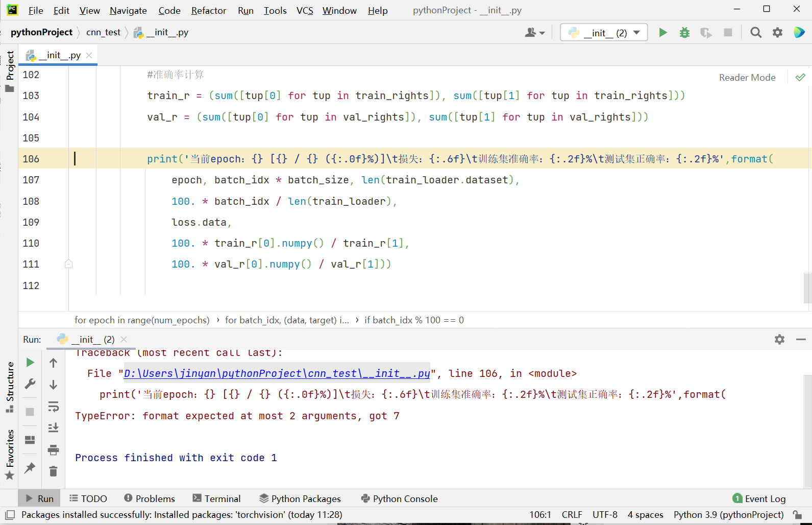The width and height of the screenshot is (812, 525).
Task: Click the Run tool window button
Action: (x=40, y=498)
